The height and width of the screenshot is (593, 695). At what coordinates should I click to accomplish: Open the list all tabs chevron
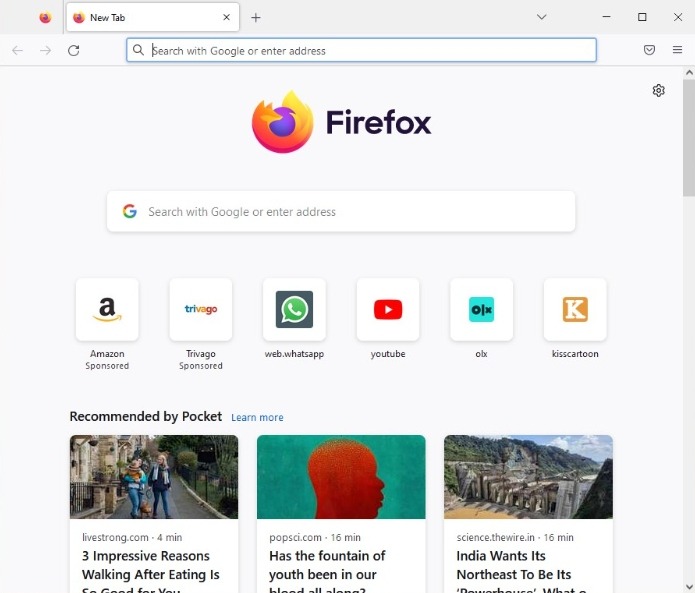541,17
